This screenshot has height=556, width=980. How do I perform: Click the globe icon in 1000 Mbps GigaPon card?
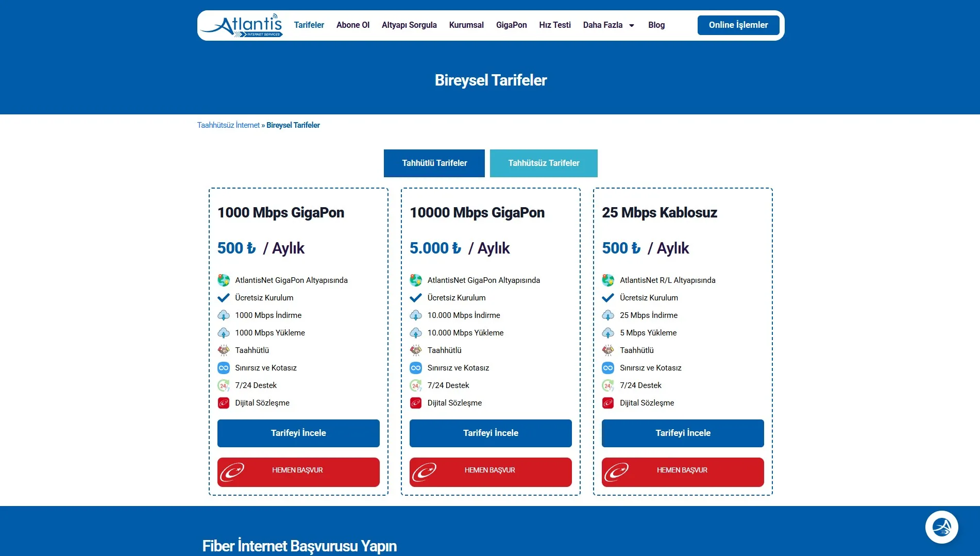coord(224,280)
